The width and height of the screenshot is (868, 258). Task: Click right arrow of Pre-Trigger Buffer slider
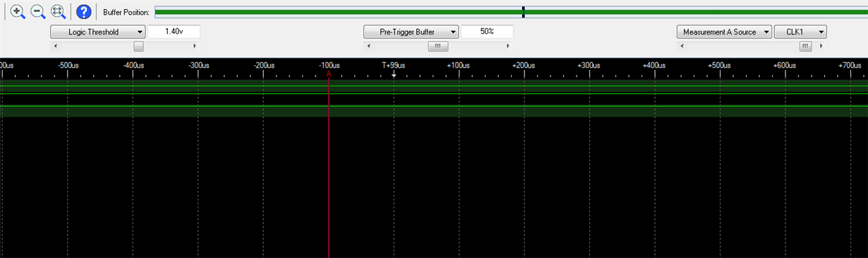[508, 47]
